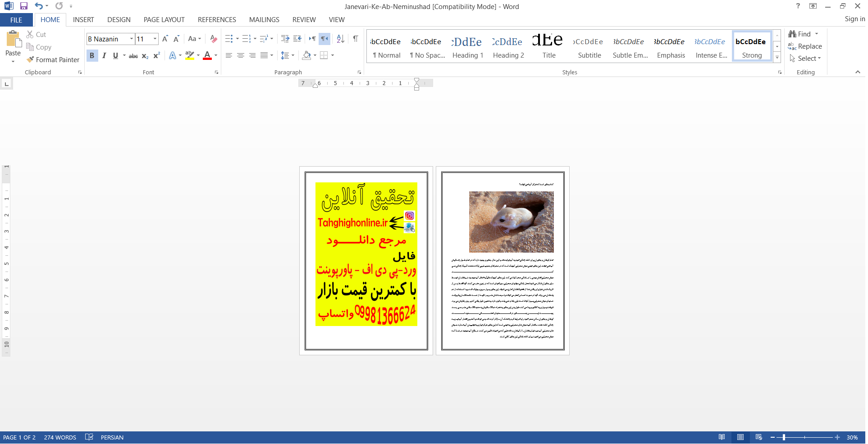Apply subscript formatting
This screenshot has height=444, width=868.
[x=145, y=55]
